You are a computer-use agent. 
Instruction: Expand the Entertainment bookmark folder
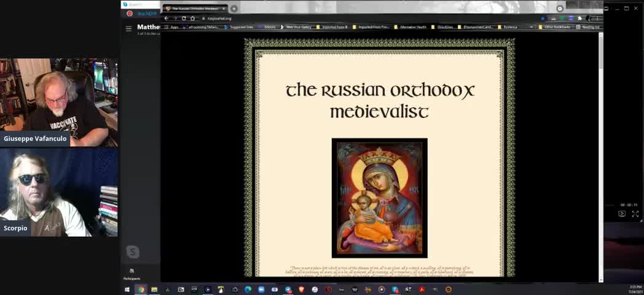click(475, 27)
